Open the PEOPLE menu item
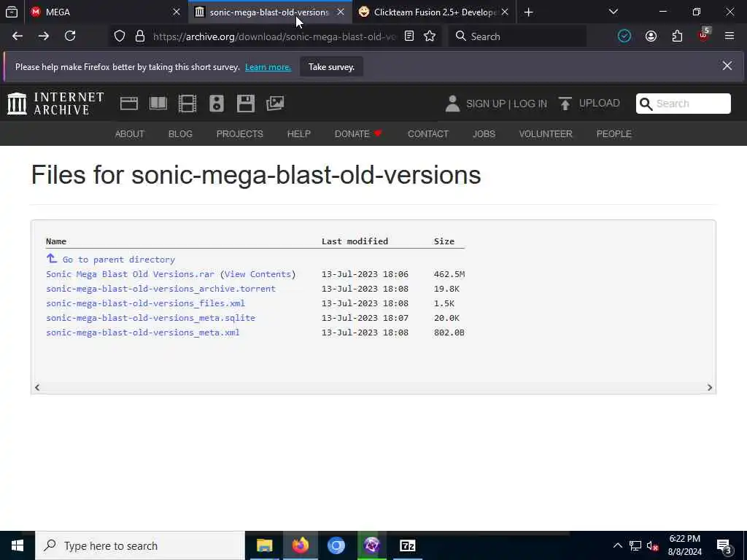 614,134
